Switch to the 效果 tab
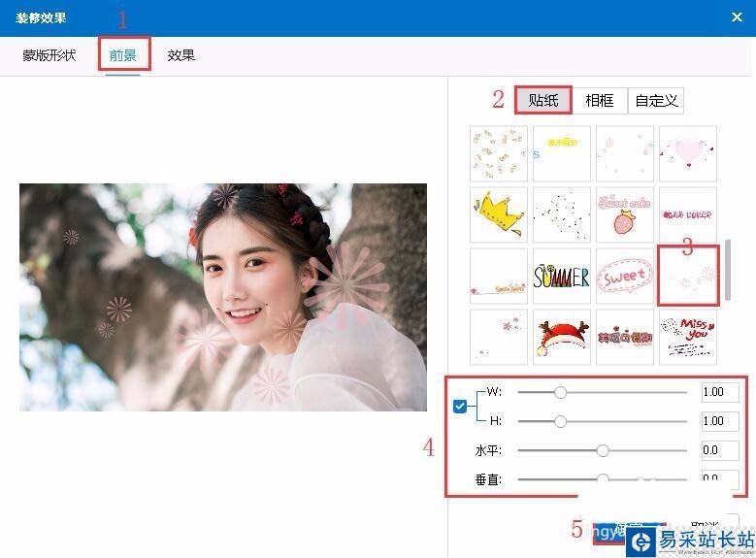 181,55
